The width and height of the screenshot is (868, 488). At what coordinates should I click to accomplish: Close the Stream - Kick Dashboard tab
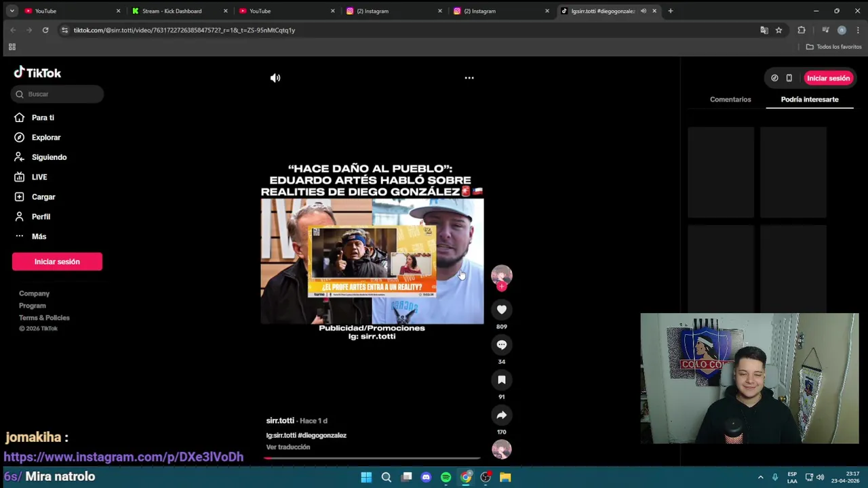(226, 11)
